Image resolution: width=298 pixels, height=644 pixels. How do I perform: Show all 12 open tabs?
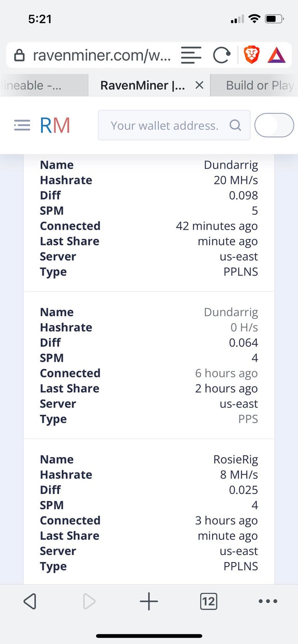click(x=208, y=601)
